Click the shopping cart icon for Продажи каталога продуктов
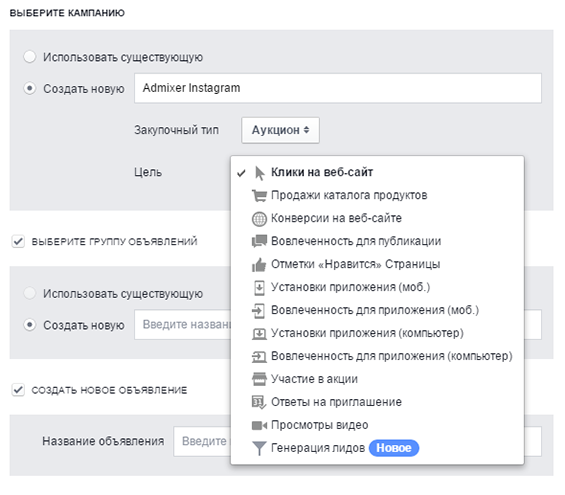 (259, 196)
